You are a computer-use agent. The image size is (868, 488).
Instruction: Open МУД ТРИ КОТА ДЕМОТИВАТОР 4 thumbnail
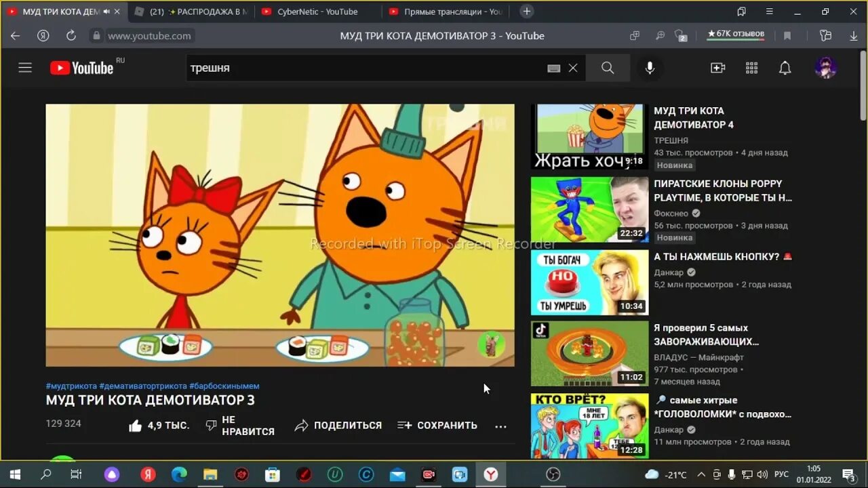pyautogui.click(x=589, y=137)
